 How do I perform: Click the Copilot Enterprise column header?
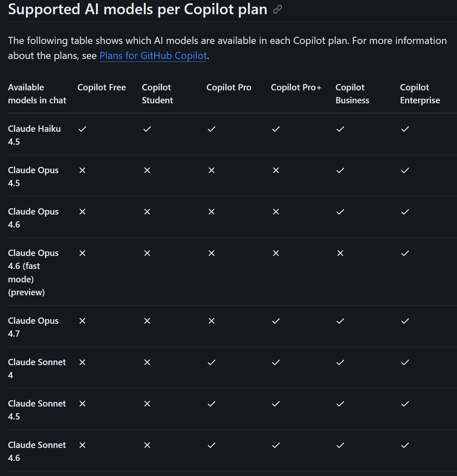420,94
